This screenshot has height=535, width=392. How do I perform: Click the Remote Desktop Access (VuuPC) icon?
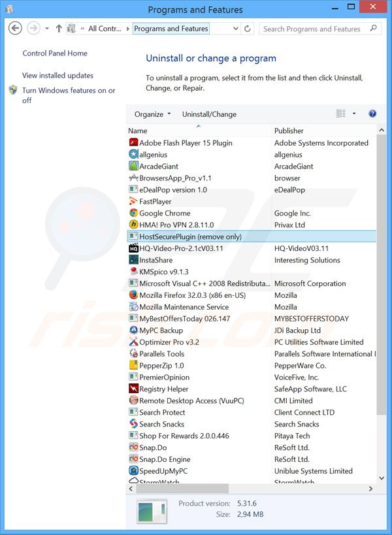(x=133, y=400)
